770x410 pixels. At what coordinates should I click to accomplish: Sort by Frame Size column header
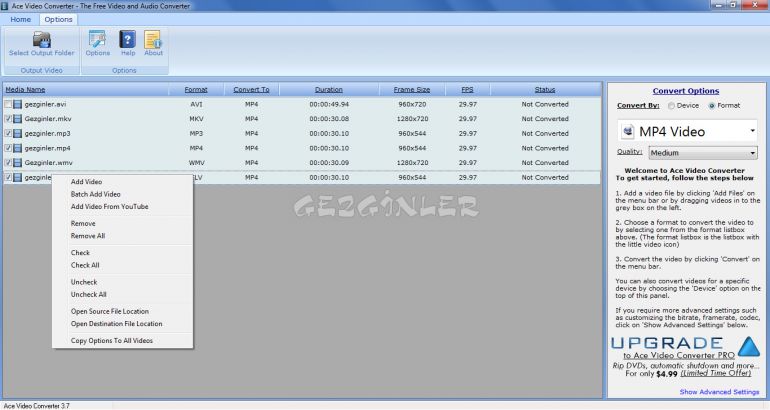tap(412, 89)
